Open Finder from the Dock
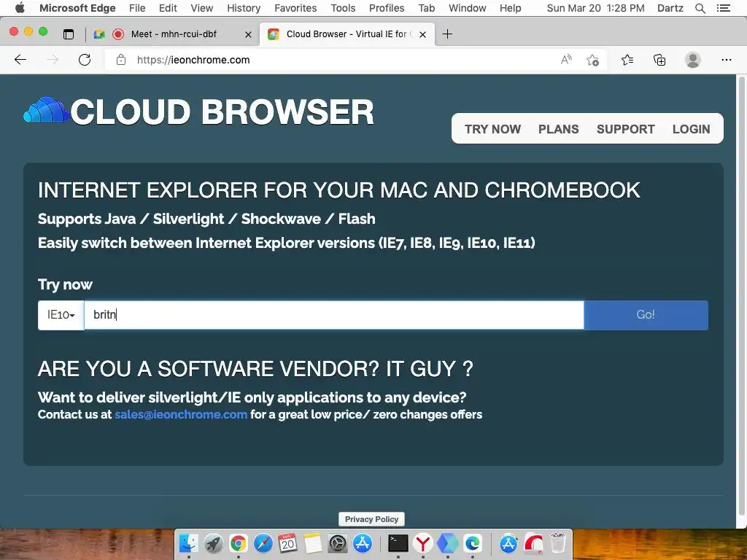Screen dimensions: 747x560 (x=189, y=543)
